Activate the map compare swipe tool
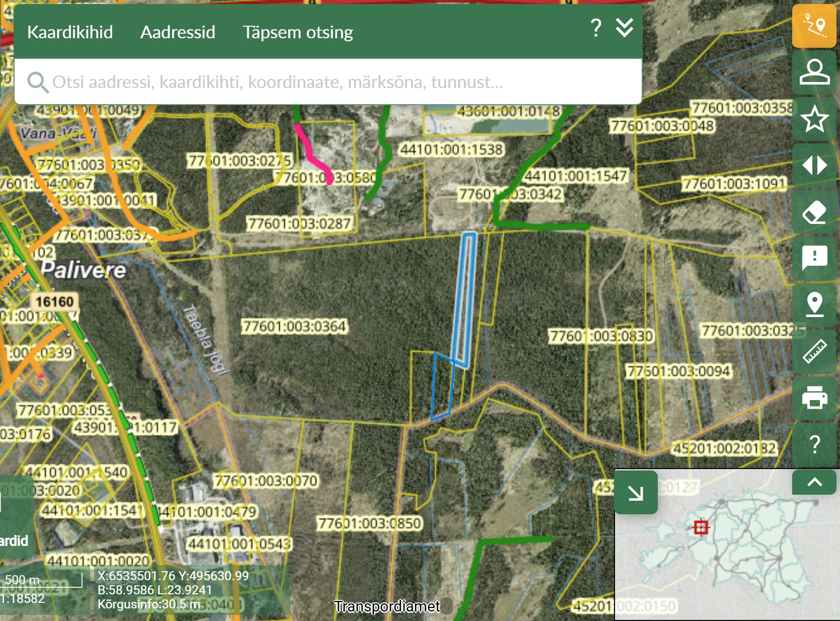 [x=814, y=165]
